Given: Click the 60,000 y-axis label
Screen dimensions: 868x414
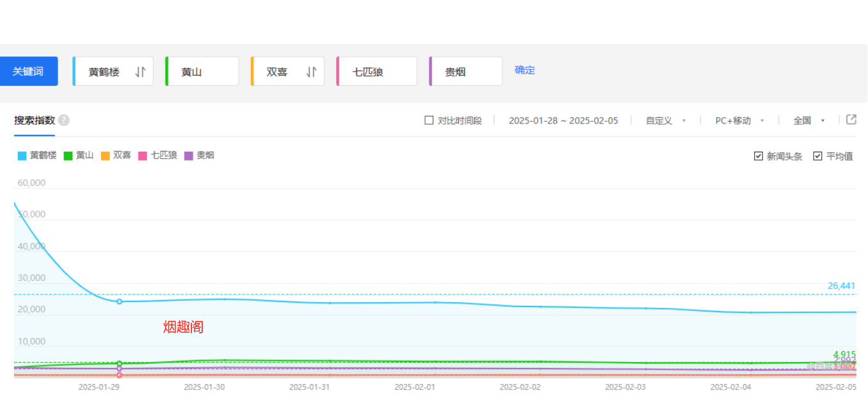Looking at the screenshot, I should click(x=31, y=183).
